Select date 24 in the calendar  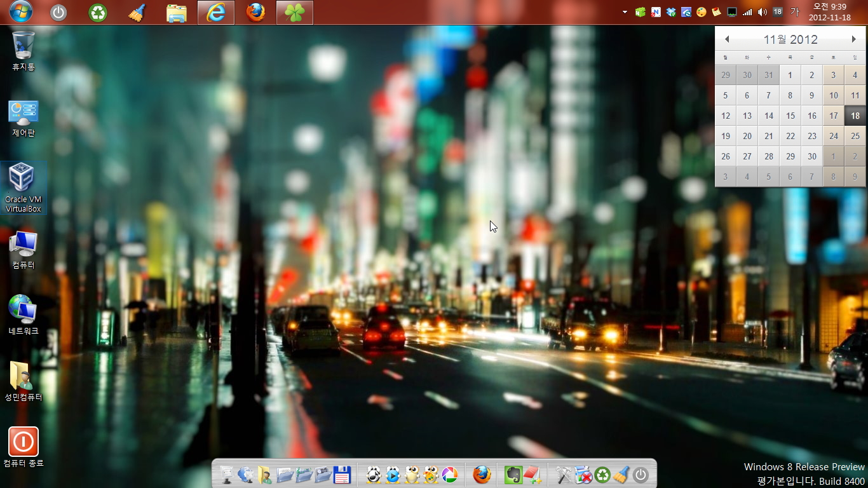point(834,136)
